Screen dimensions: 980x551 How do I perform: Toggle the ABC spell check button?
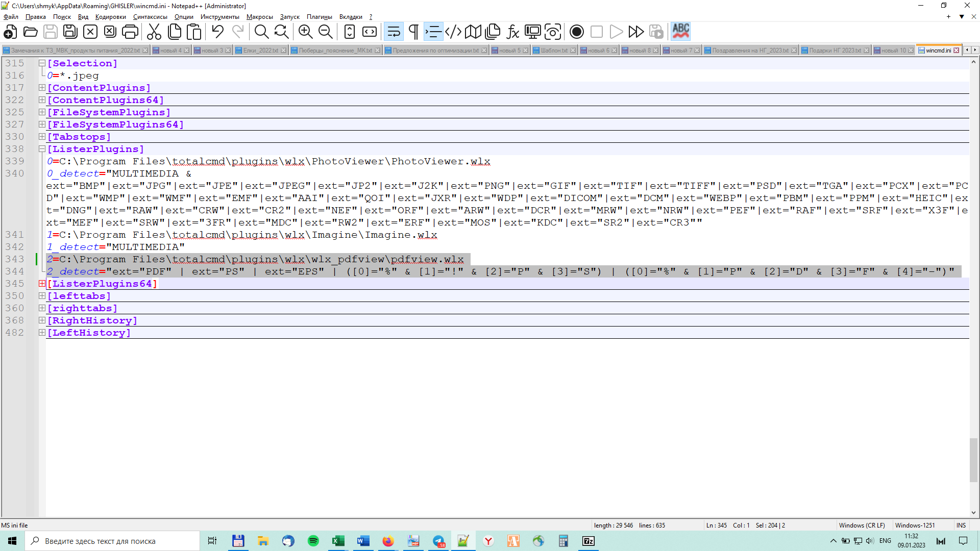click(x=680, y=32)
